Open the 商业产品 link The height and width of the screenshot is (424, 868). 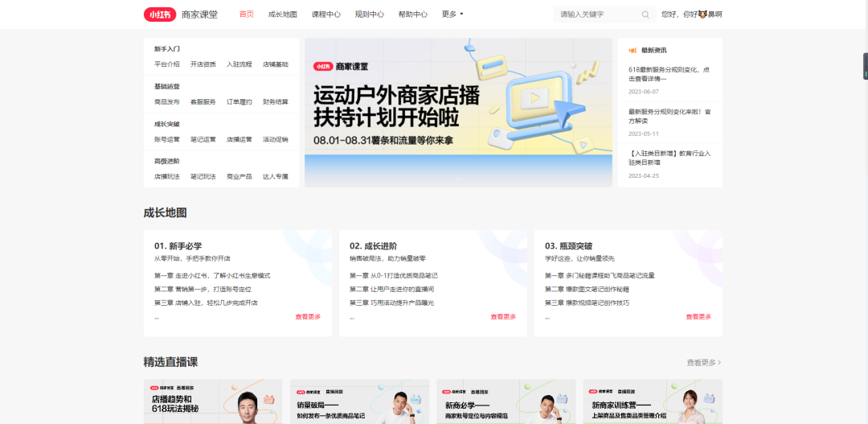pos(240,177)
